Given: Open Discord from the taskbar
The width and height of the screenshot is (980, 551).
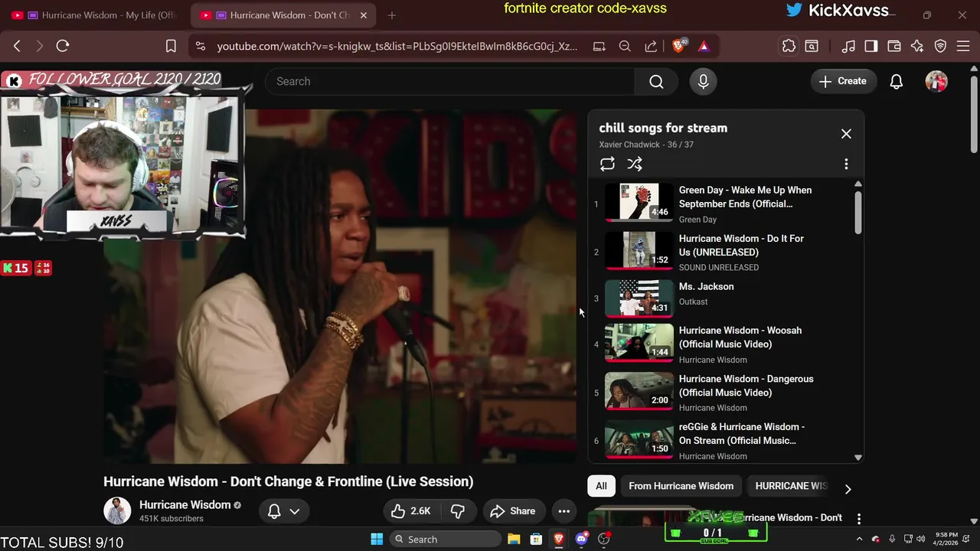Looking at the screenshot, I should [581, 540].
